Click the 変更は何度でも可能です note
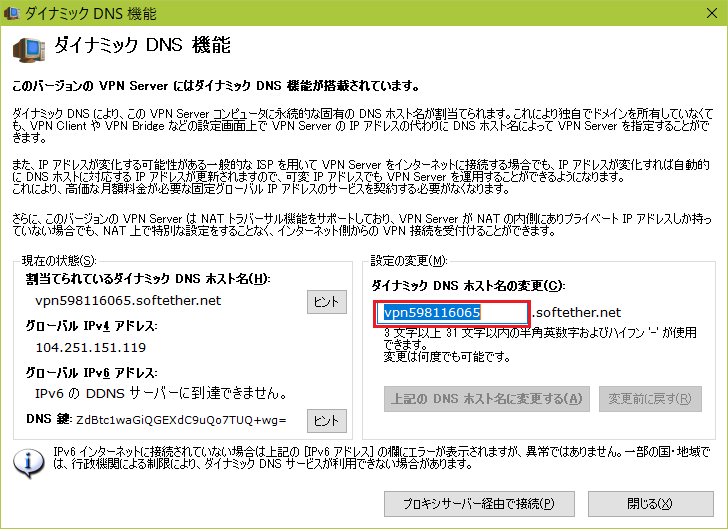Image resolution: width=728 pixels, height=529 pixels. tap(447, 357)
